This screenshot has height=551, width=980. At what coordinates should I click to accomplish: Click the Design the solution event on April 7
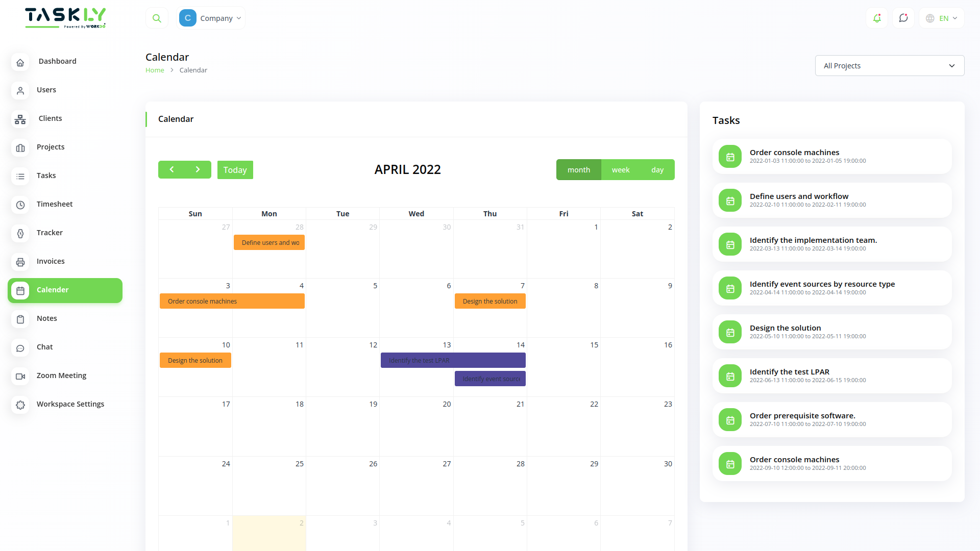pyautogui.click(x=489, y=301)
